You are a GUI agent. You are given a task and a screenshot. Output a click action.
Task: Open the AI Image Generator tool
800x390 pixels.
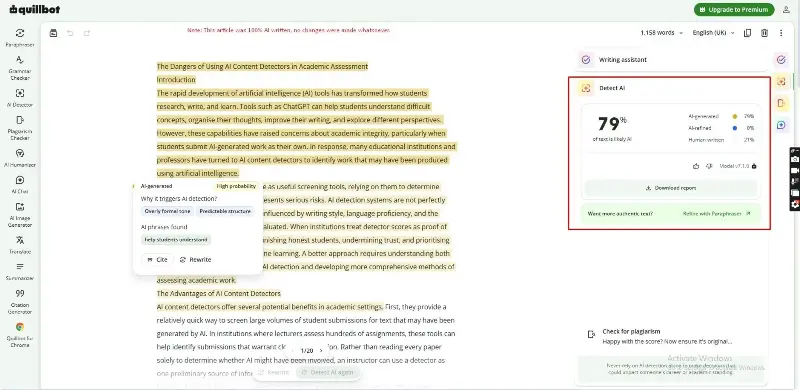(20, 215)
